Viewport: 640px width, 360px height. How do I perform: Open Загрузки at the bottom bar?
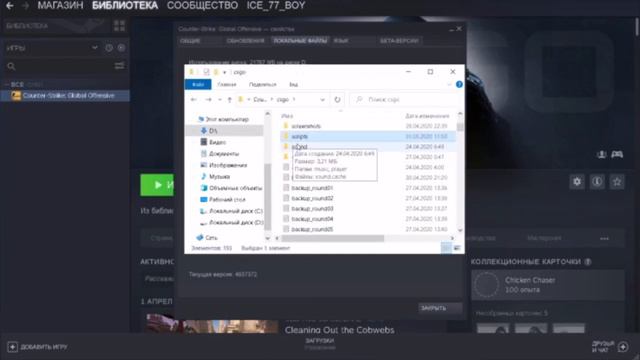click(x=320, y=340)
